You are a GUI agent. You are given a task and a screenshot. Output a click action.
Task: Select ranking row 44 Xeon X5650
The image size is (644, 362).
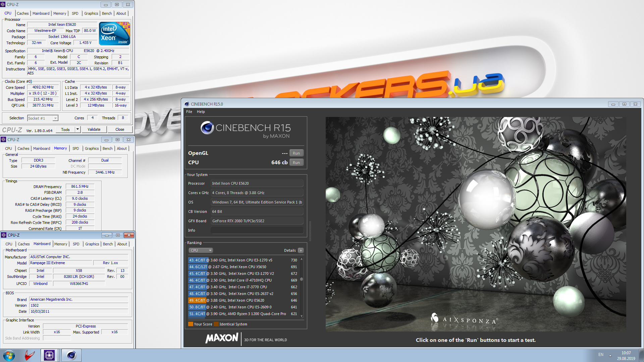click(x=243, y=267)
